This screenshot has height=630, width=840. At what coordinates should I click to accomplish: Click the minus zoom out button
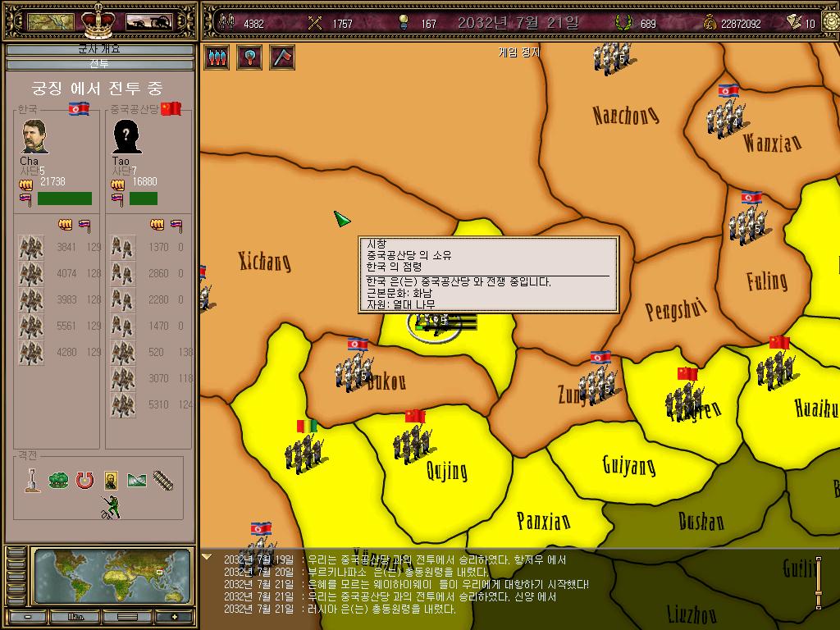tap(27, 617)
